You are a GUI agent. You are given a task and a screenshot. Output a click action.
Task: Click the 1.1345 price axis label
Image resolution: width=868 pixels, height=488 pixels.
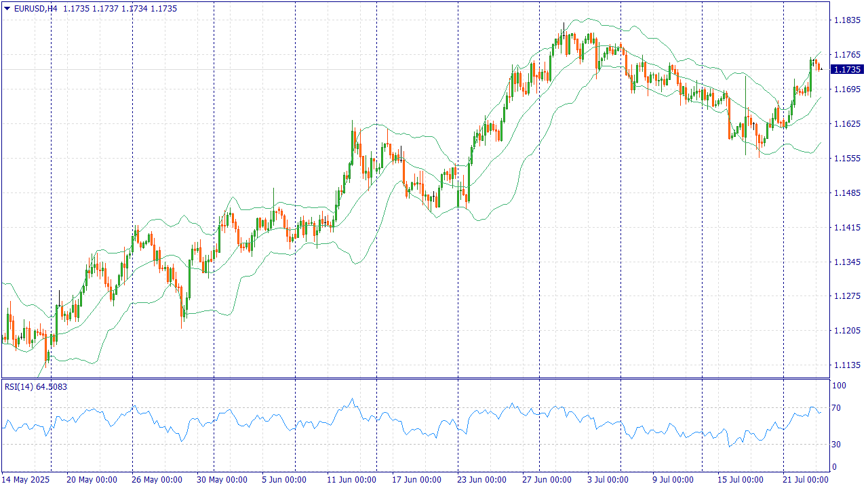846,262
